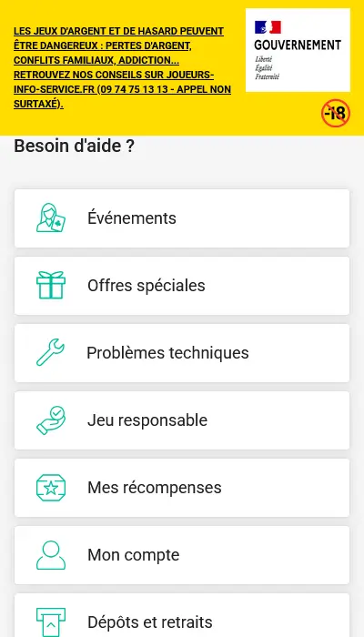Image resolution: width=364 pixels, height=637 pixels.
Task: Tap the wrench icon for technical problems
Action: [x=50, y=352]
